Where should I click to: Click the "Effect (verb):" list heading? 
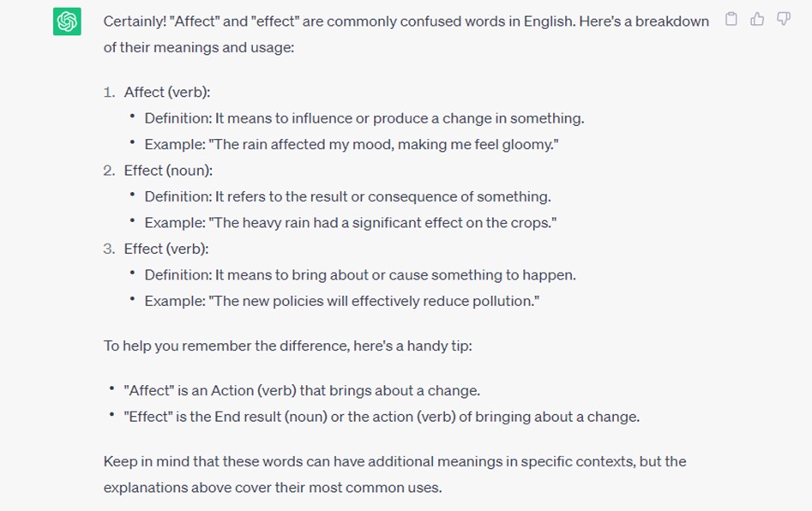pos(166,248)
